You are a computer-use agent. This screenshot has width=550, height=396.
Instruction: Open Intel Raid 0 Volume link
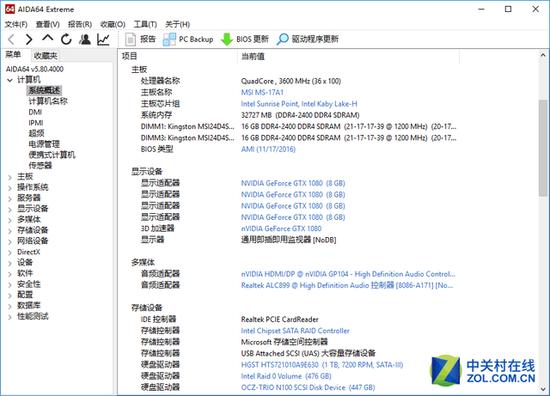point(286,376)
